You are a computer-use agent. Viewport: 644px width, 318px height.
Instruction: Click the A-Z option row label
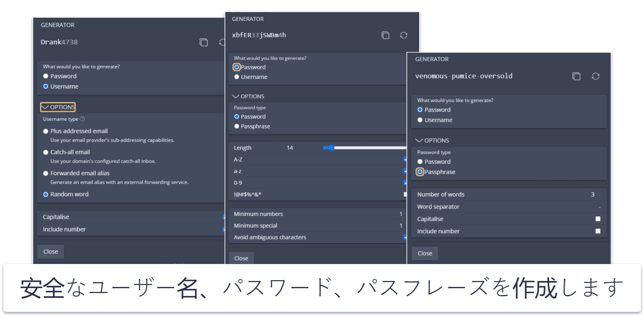coord(238,159)
